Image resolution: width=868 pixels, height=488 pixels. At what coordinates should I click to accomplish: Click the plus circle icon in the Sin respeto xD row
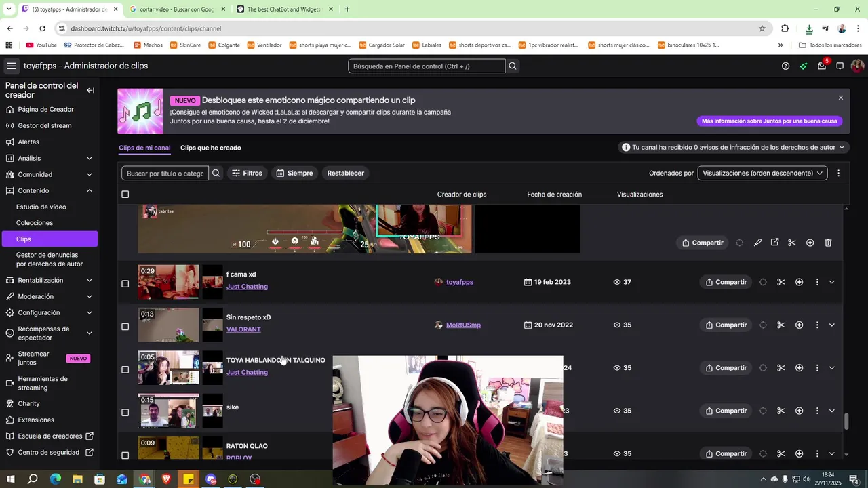[x=799, y=325]
